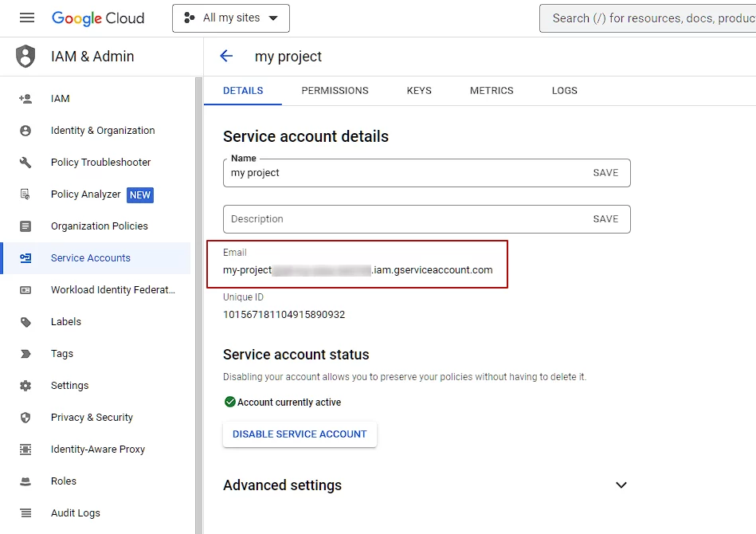Switch to the PERMISSIONS tab
Viewport: 756px width, 534px height.
(335, 91)
